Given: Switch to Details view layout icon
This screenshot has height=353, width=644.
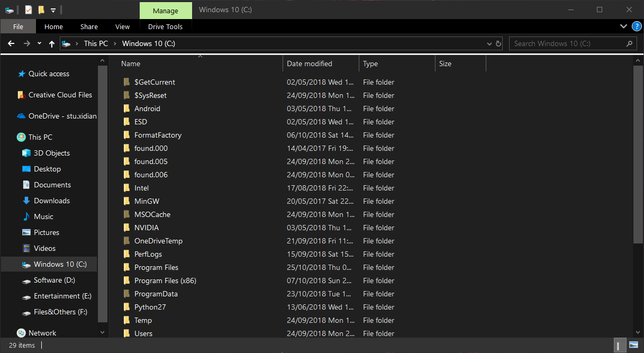Looking at the screenshot, I should 620,345.
